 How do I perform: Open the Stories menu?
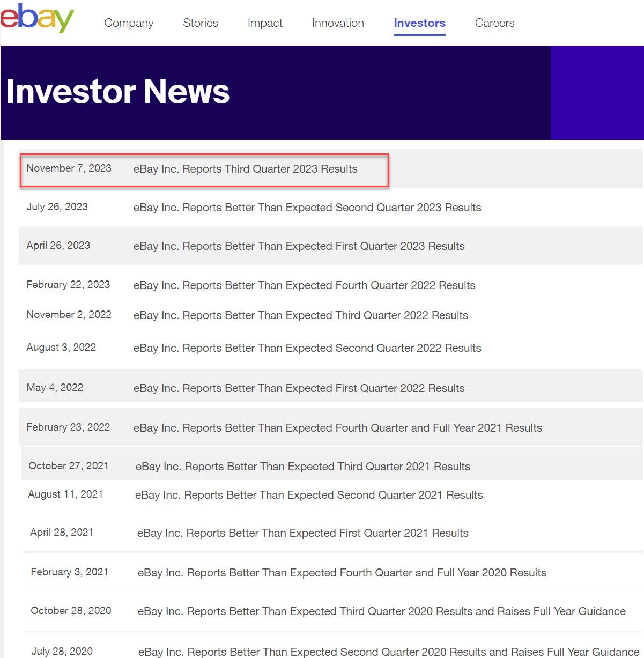[x=201, y=23]
